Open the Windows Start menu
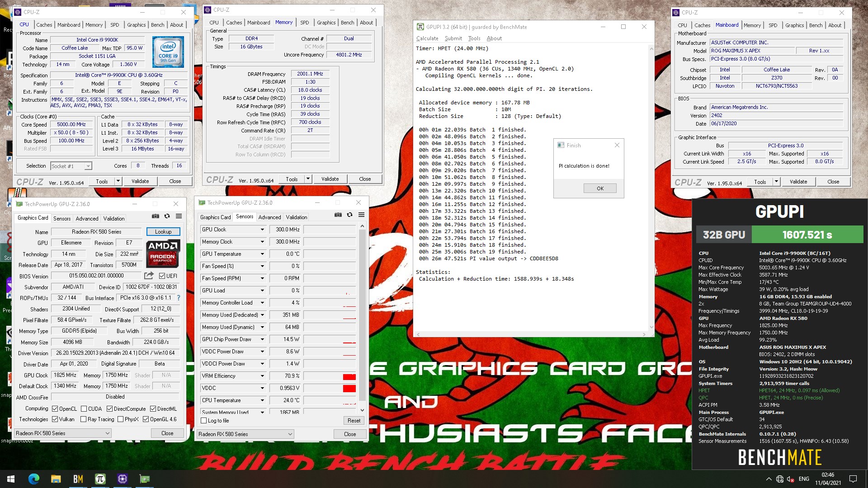This screenshot has height=488, width=868. [x=11, y=479]
